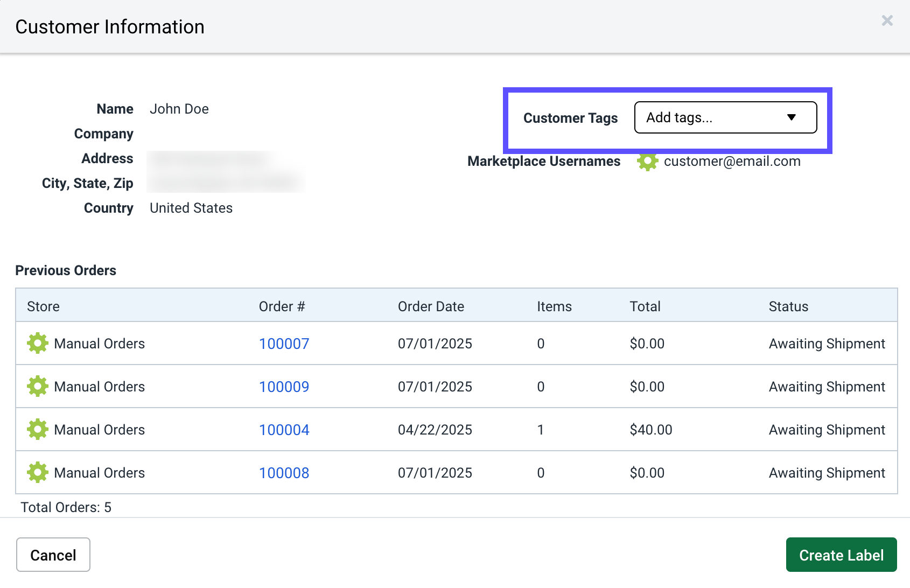Open the link for order 100004
The width and height of the screenshot is (910, 588).
284,430
